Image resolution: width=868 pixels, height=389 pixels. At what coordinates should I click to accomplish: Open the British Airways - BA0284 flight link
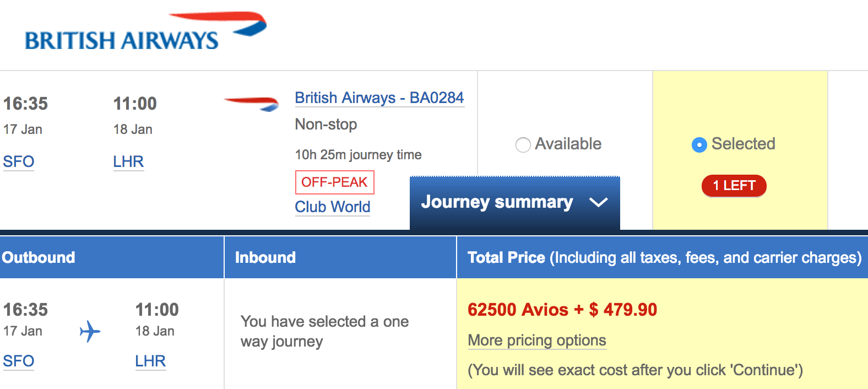[379, 98]
